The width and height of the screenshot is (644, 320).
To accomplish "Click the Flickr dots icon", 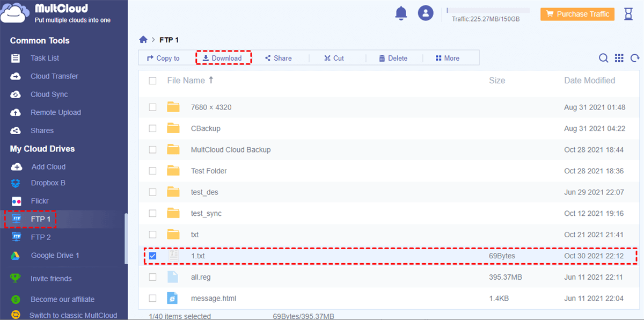I will click(x=16, y=201).
